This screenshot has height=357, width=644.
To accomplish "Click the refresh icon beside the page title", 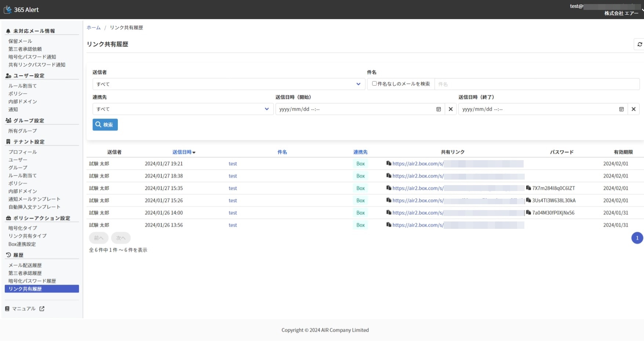I will click(640, 44).
